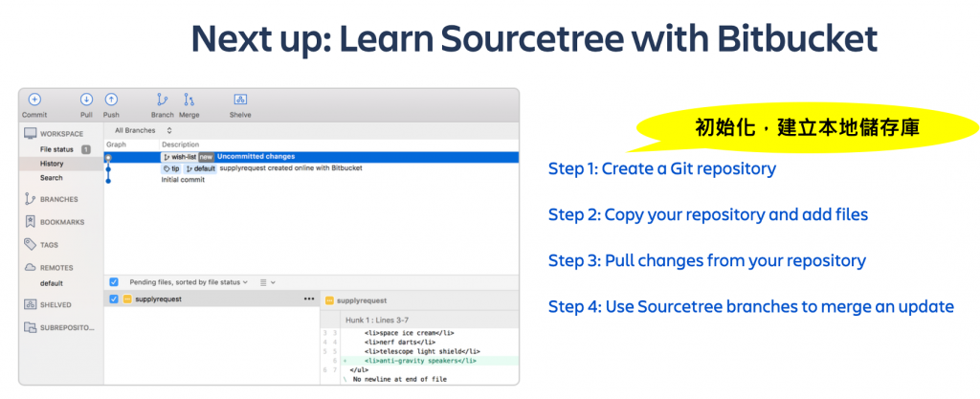Uncheck the supplyrequest file checkbox
Screen dimensions: 980x399
coord(114,299)
